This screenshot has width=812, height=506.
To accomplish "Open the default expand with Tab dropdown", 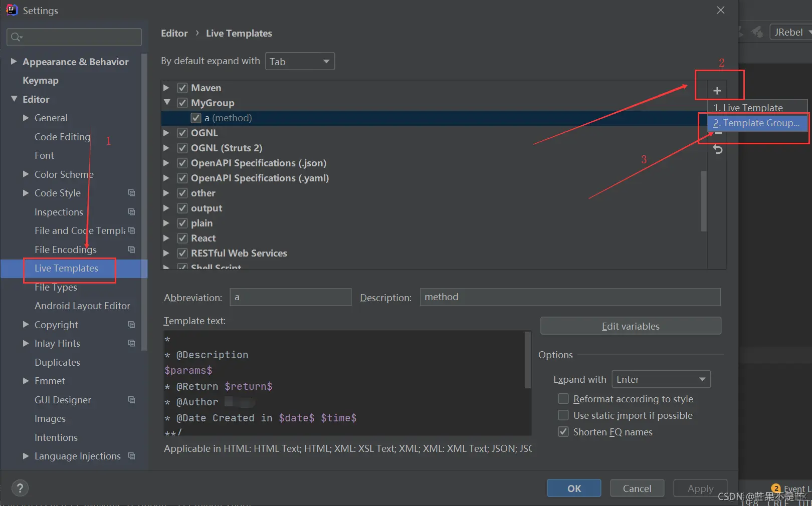I will tap(300, 61).
